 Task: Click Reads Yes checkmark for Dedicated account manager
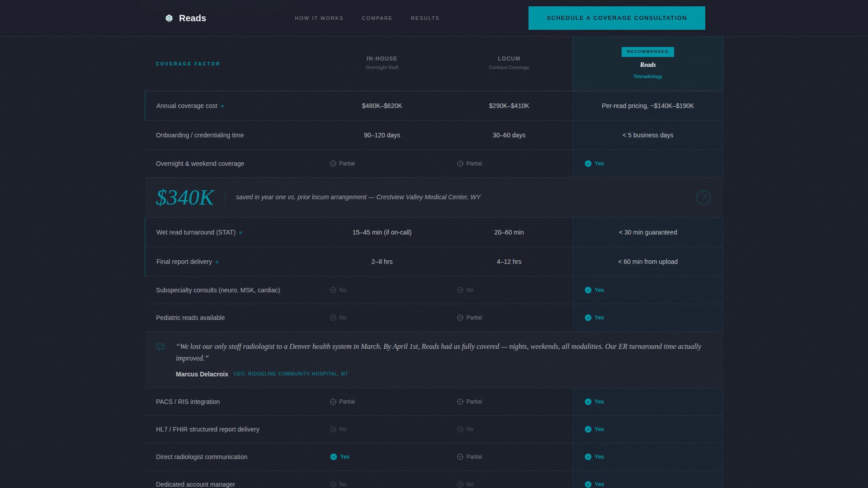click(x=588, y=484)
